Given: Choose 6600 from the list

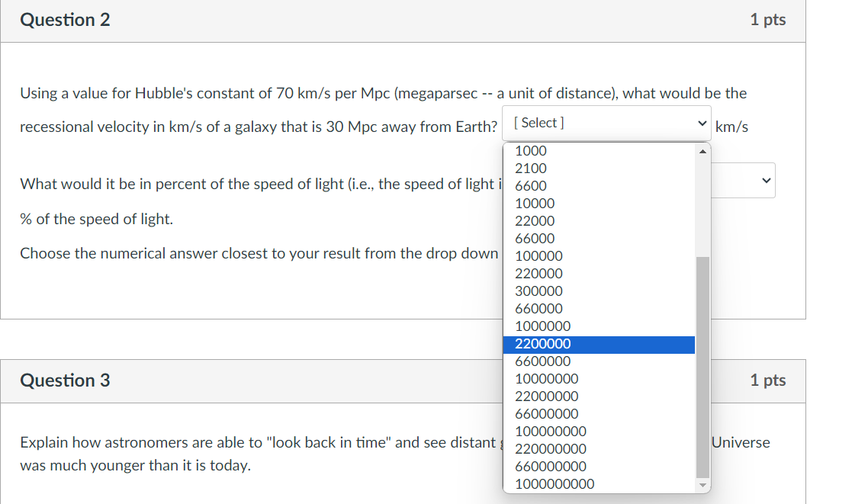Looking at the screenshot, I should [531, 185].
